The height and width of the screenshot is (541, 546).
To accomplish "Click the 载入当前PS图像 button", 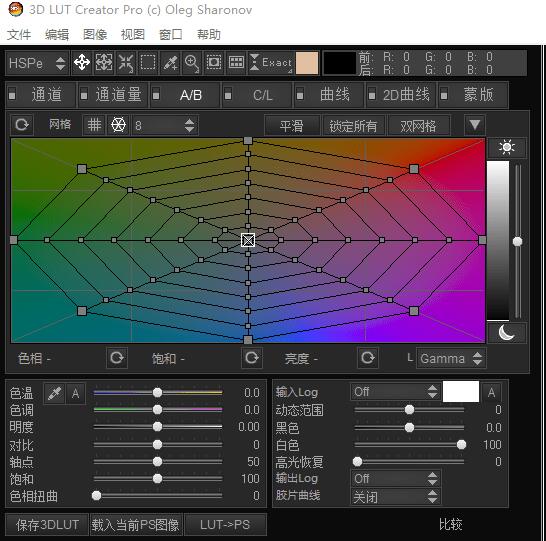I will (135, 525).
